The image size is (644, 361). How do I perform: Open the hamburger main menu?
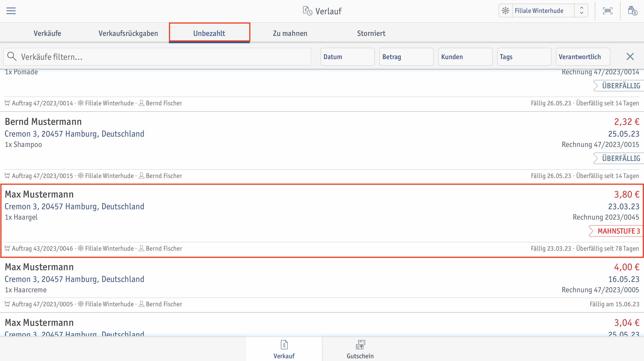[x=11, y=11]
